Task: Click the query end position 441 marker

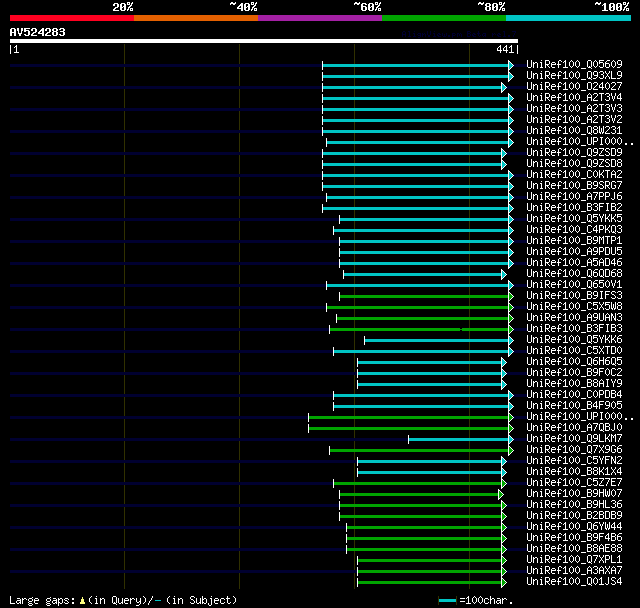Action: coord(505,49)
